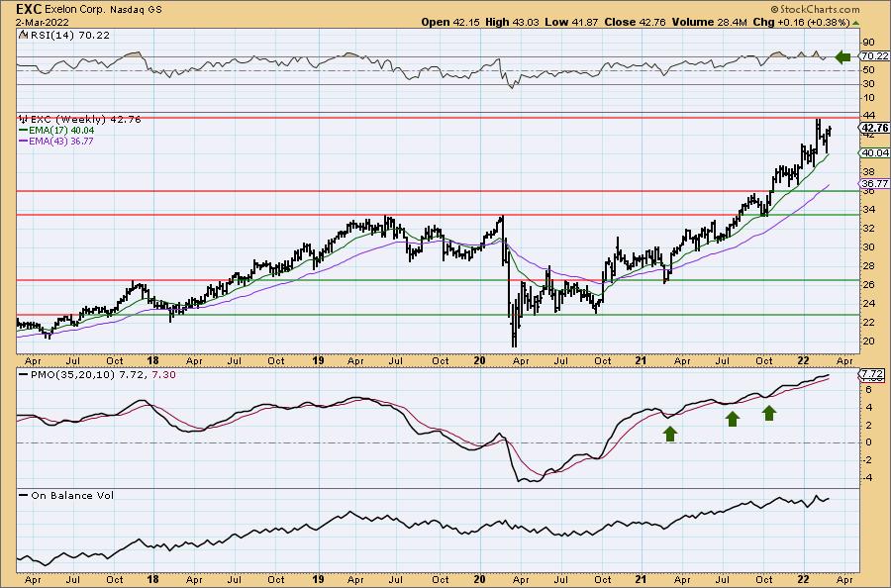Click the 'EXC (Weekly) 42.76' legend entry
Viewport: 891px width, 588px height.
(x=85, y=120)
